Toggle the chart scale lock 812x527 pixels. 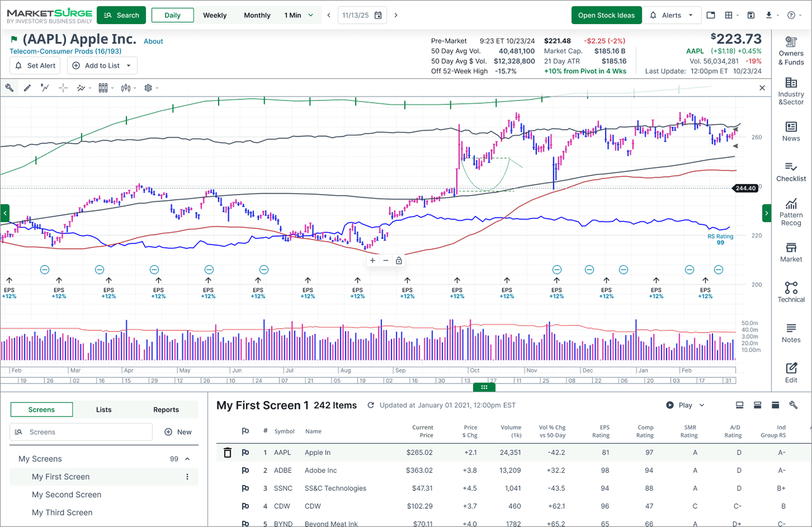399,261
